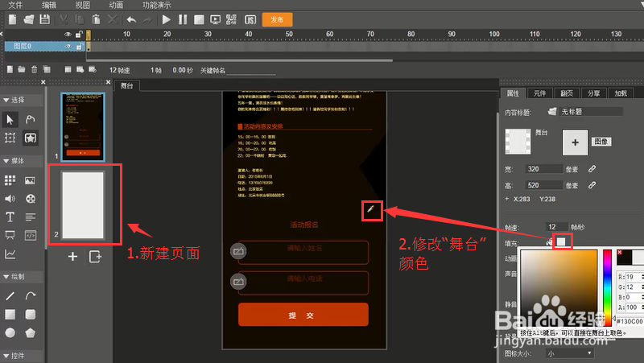The width and height of the screenshot is (644, 363).
Task: Click frame 50 on timeline ruler
Action: click(x=289, y=34)
